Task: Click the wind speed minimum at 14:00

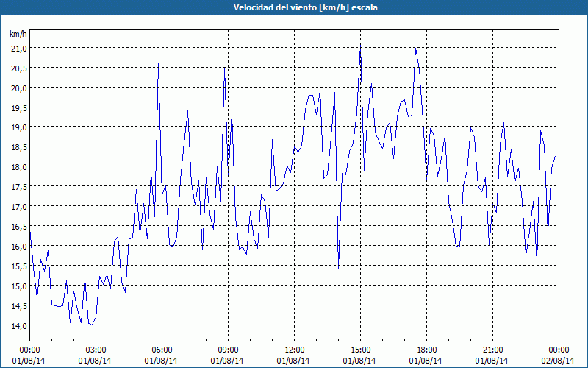Action: pyautogui.click(x=338, y=268)
